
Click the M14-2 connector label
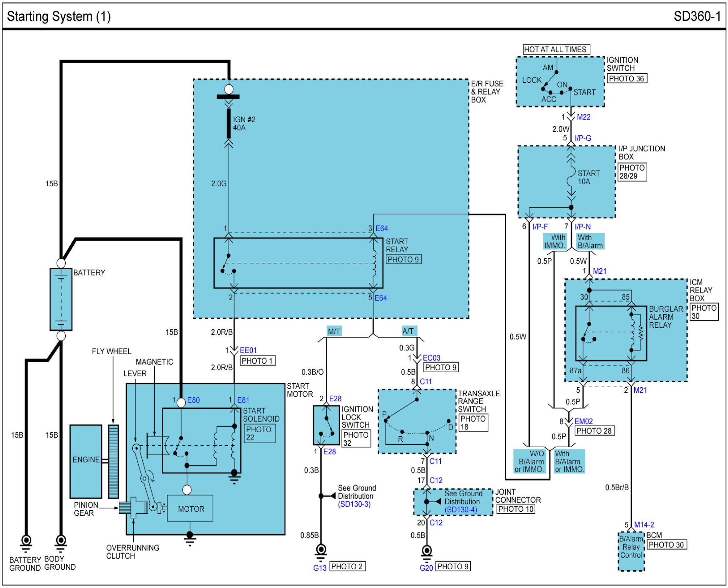pyautogui.click(x=644, y=525)
